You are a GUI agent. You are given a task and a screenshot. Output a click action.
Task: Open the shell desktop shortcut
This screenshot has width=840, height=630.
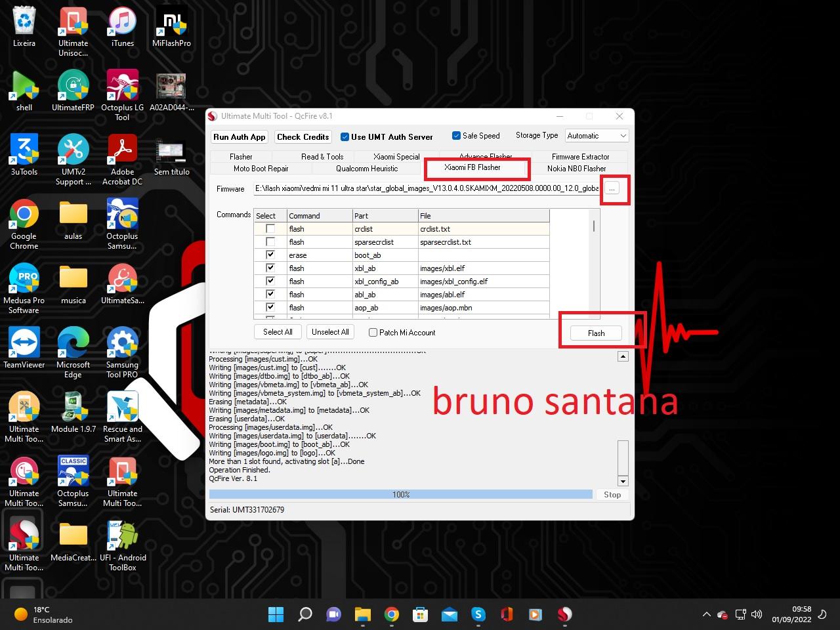click(x=24, y=91)
